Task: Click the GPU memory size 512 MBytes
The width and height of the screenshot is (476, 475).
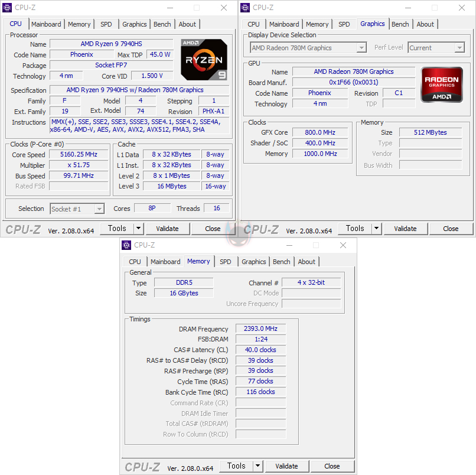Action: tap(431, 132)
